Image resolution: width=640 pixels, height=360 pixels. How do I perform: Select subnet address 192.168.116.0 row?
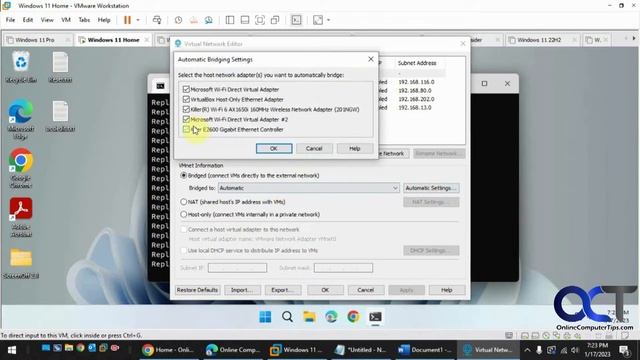tap(416, 82)
